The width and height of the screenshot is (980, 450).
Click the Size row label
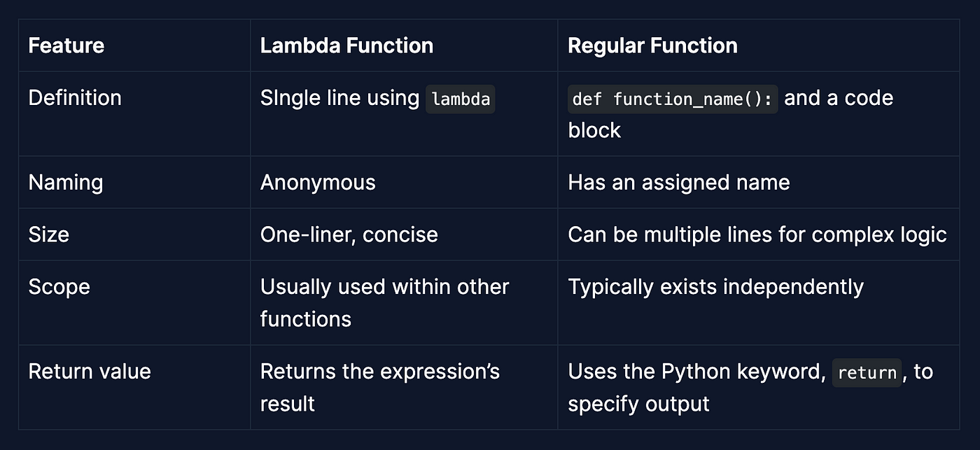click(x=48, y=234)
